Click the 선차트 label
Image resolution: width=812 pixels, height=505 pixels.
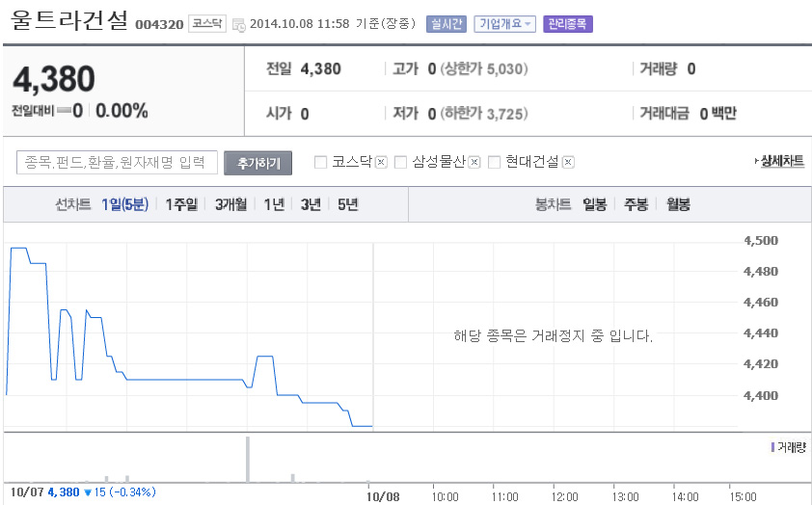[x=73, y=204]
